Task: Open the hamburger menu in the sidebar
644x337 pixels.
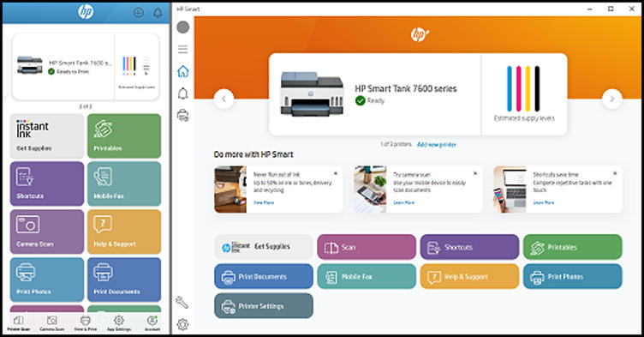Action: pyautogui.click(x=182, y=50)
